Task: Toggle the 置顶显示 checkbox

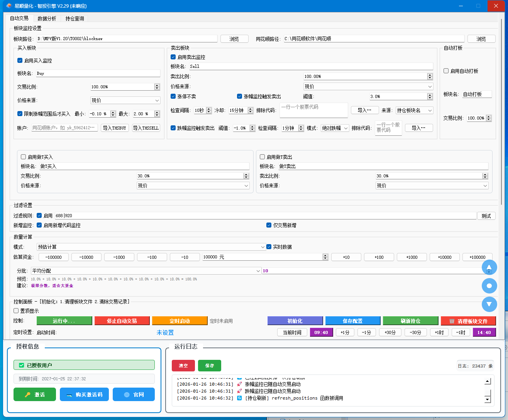Action: coord(16,311)
